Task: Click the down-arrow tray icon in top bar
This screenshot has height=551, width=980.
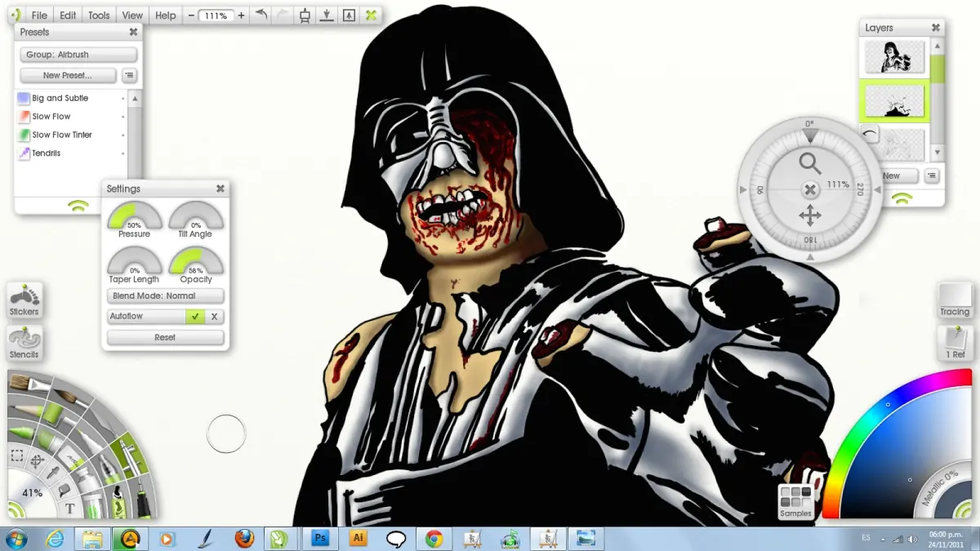Action: pos(327,15)
